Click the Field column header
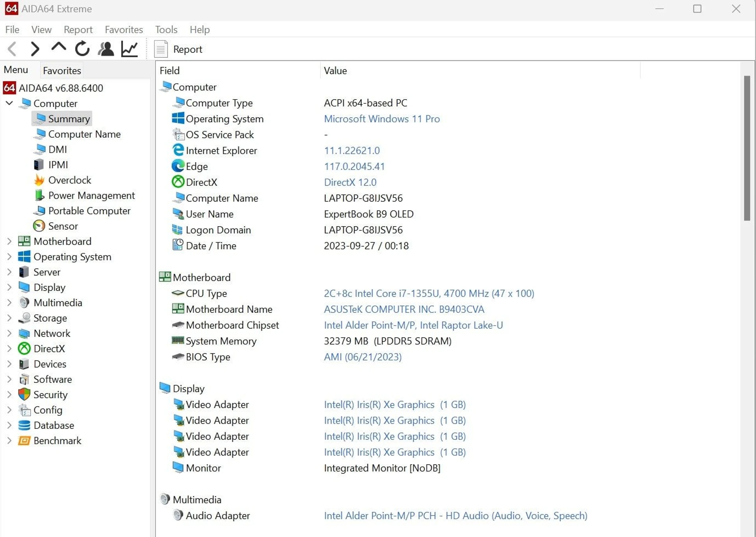Viewport: 756px width, 537px height. 238,70
